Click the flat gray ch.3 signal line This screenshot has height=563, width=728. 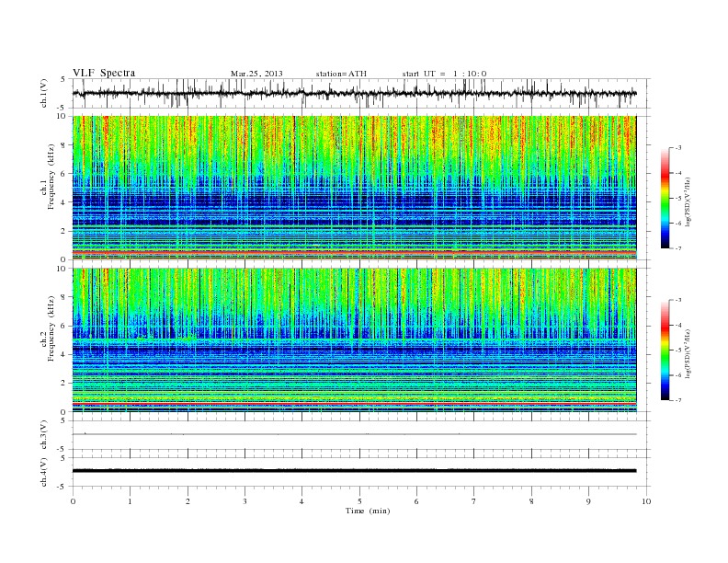tap(354, 434)
